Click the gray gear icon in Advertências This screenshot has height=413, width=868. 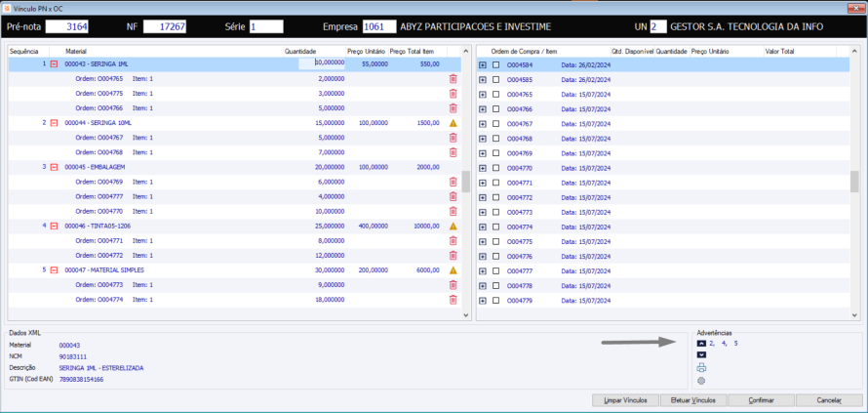(x=701, y=381)
